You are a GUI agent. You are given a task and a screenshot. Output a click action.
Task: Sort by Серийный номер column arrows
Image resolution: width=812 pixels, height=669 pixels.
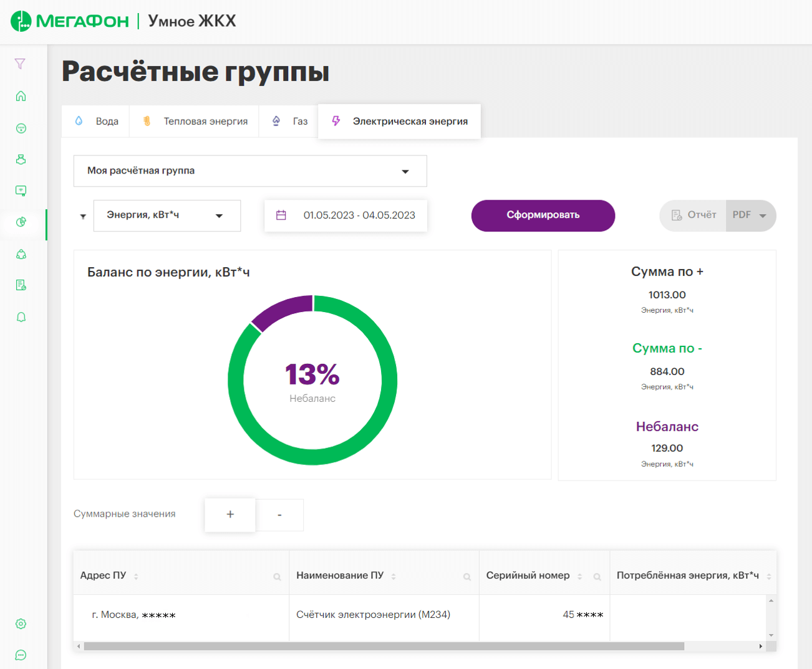[x=579, y=577]
